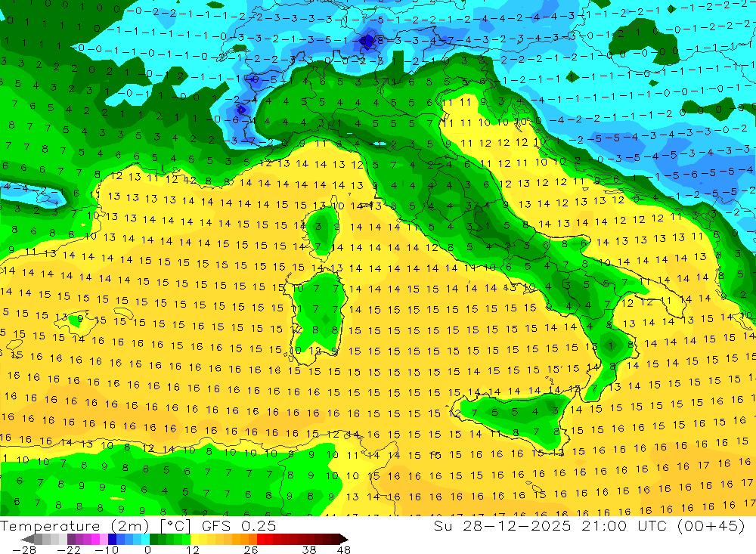Click the "48" legend label under colorbar
This screenshot has width=756, height=554.
[344, 550]
